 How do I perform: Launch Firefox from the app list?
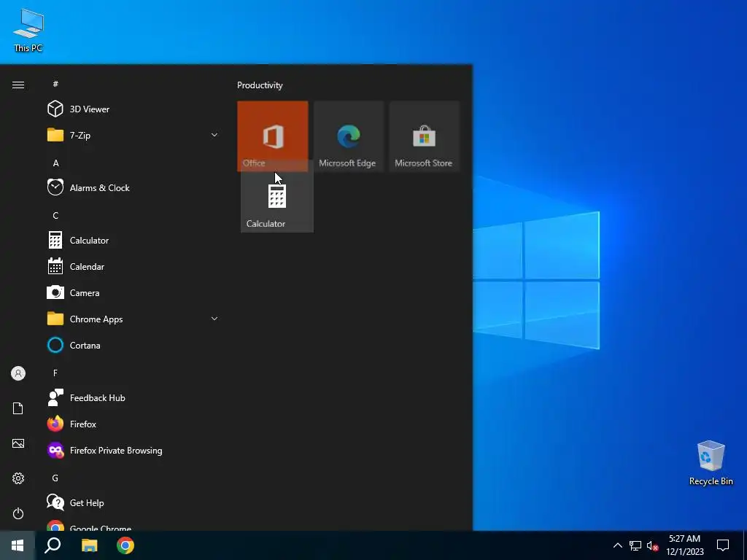click(133, 424)
